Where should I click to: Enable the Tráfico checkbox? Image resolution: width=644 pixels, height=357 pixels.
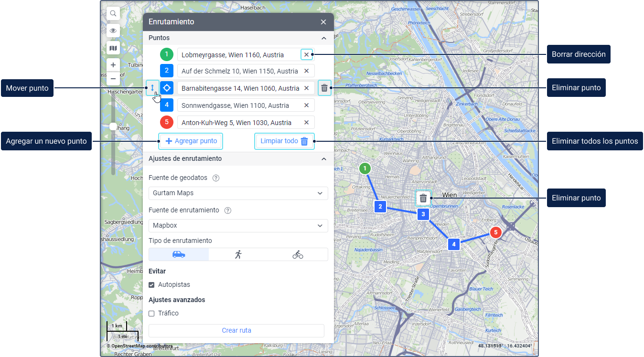[152, 314]
